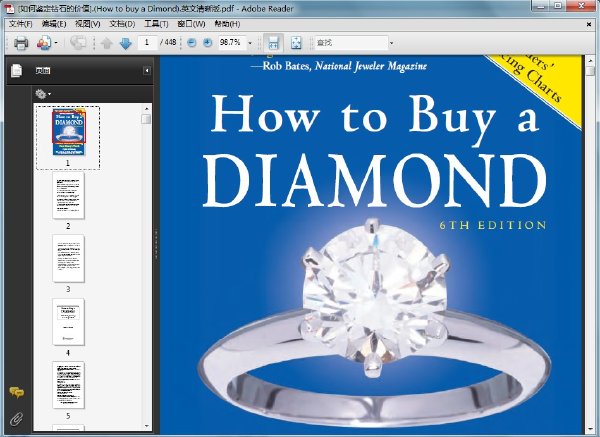The height and width of the screenshot is (437, 600).
Task: Collapse the pages panel with arrow button
Action: pyautogui.click(x=147, y=70)
